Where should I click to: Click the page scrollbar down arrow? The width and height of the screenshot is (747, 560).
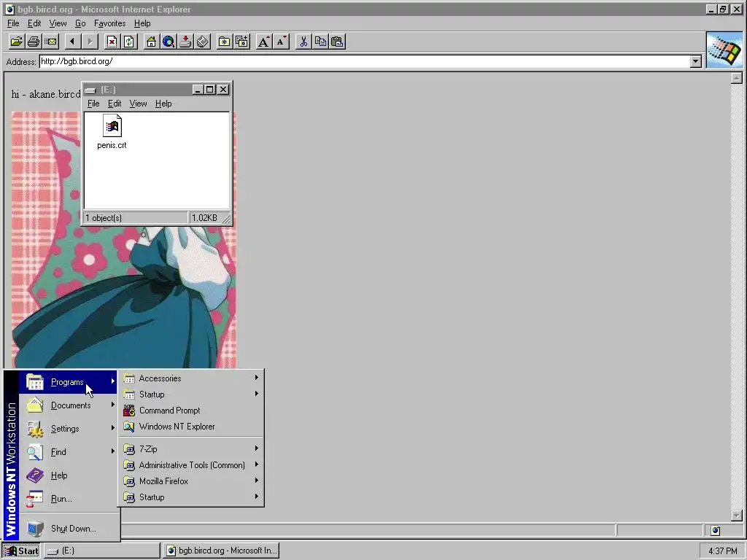[737, 516]
